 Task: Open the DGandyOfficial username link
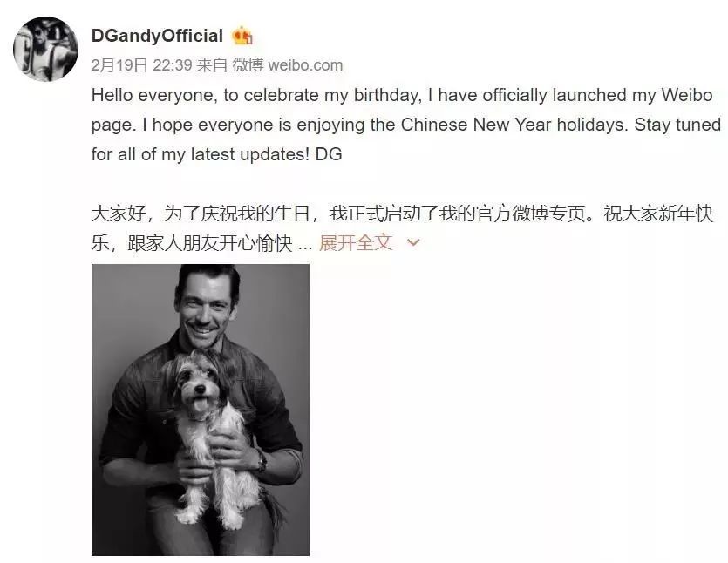[x=158, y=36]
